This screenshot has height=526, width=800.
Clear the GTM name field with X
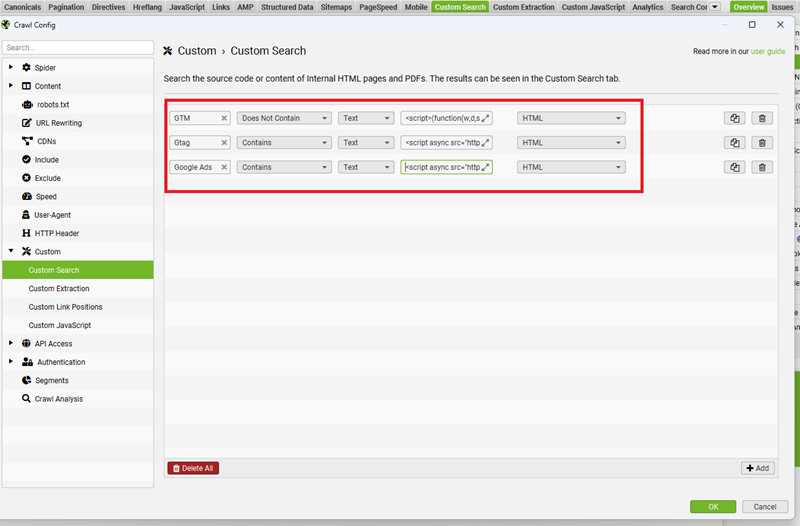pyautogui.click(x=223, y=118)
